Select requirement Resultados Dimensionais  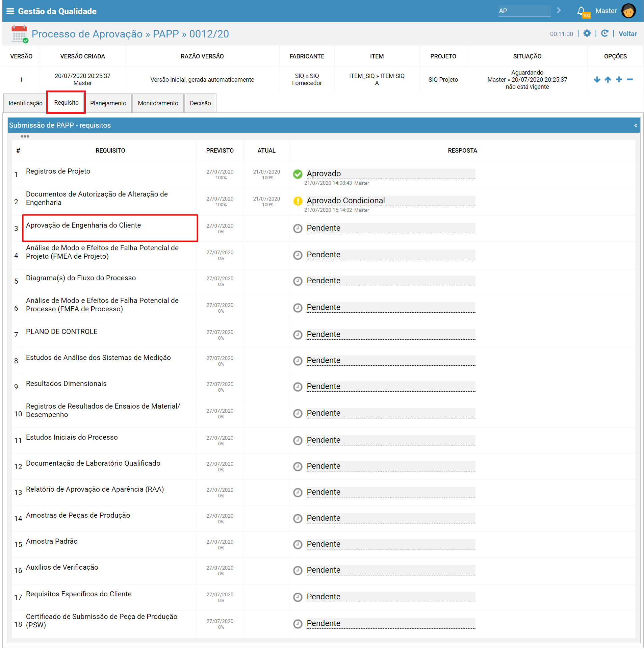tap(66, 384)
